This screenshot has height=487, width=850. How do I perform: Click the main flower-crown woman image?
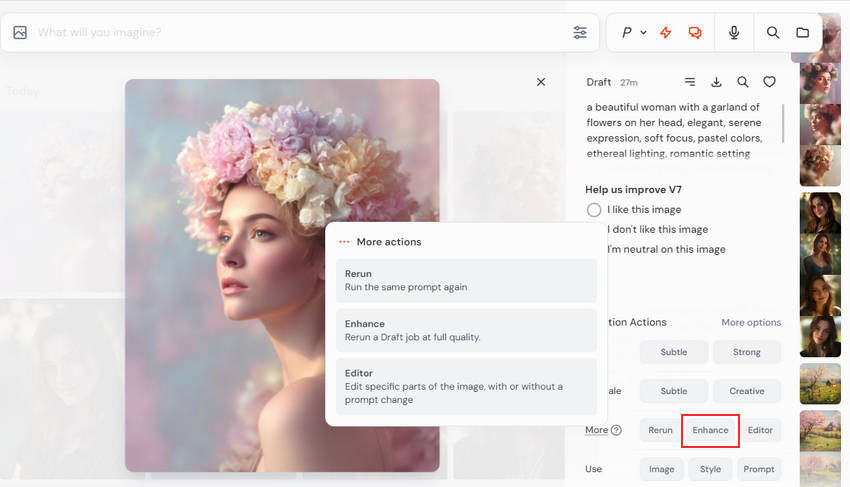click(282, 275)
